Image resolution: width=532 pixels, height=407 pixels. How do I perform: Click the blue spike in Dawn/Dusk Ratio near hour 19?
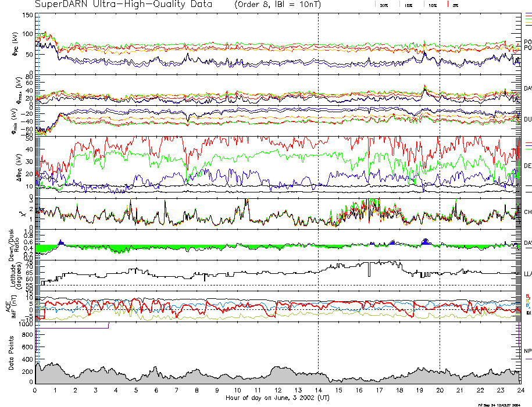[x=425, y=241]
